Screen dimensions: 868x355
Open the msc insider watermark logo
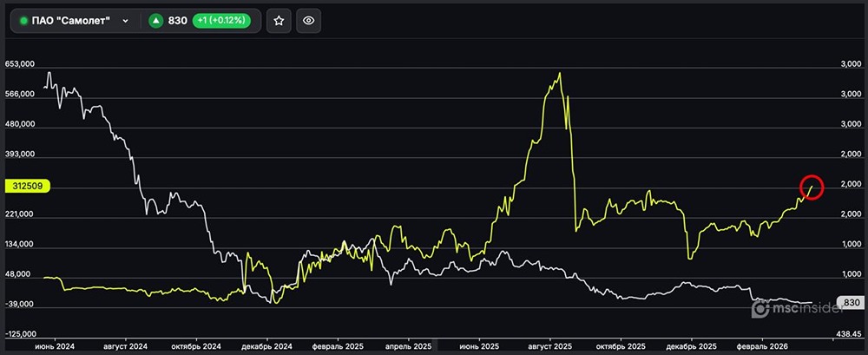tap(791, 309)
